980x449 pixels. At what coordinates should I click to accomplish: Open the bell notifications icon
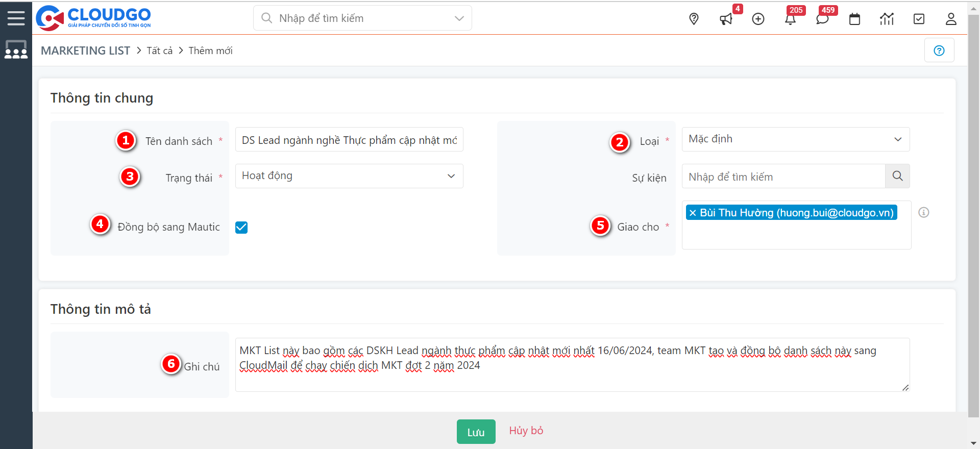(790, 19)
